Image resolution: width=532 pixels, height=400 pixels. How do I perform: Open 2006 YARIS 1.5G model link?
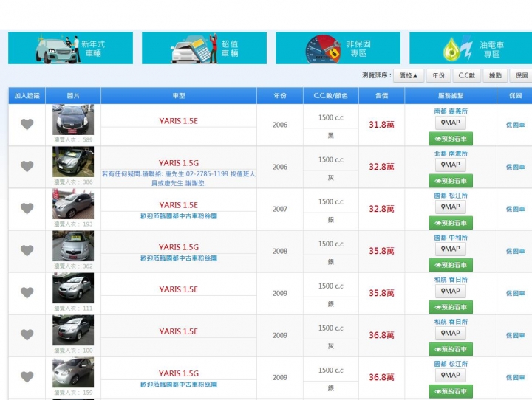click(x=179, y=163)
